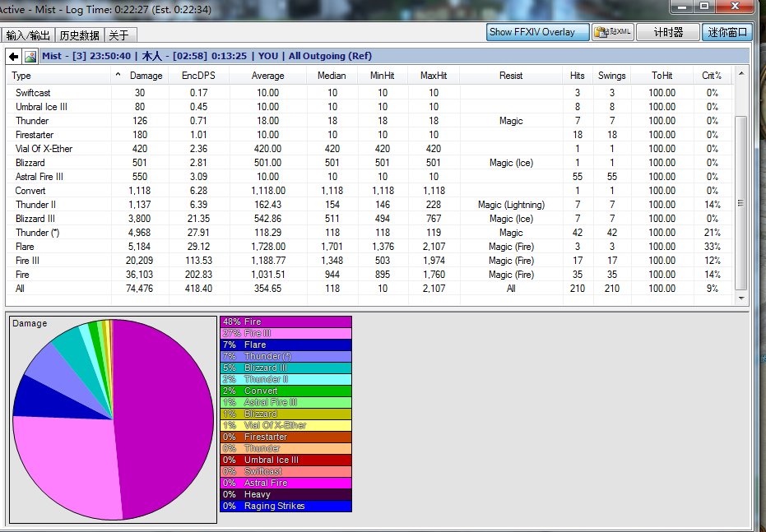Click the graph picture icon beside back arrow
Image resolution: width=766 pixels, height=532 pixels.
pyautogui.click(x=30, y=56)
